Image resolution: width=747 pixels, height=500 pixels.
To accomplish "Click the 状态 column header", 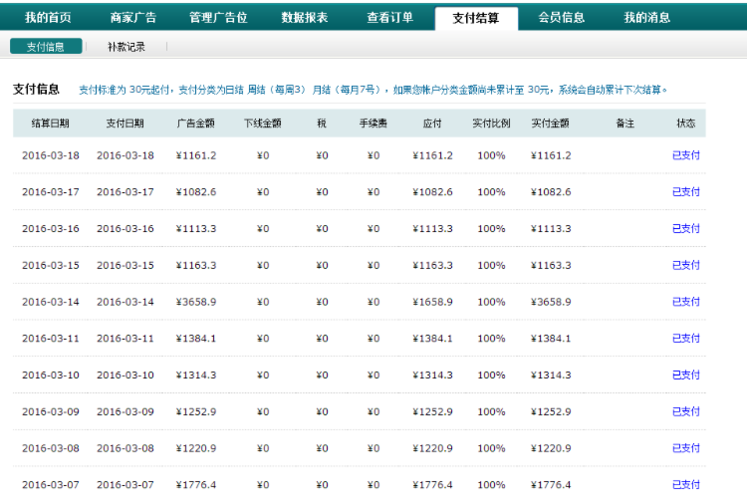I will coord(686,123).
